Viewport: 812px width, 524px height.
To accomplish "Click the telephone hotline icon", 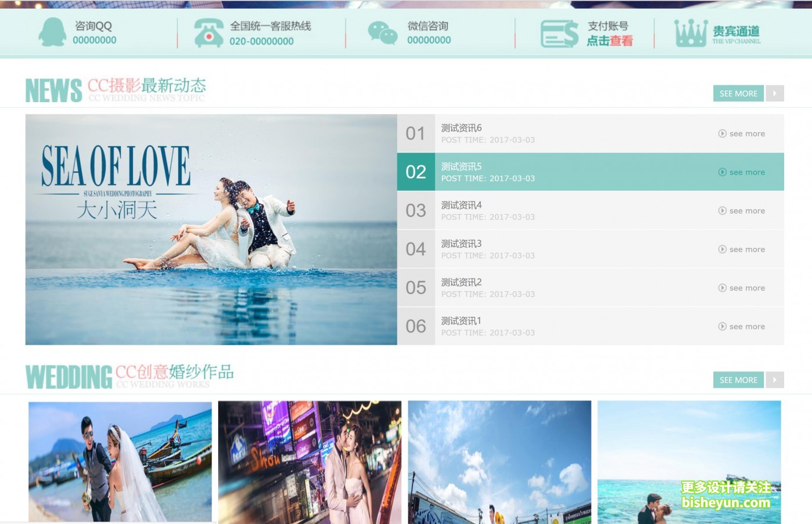I will click(x=209, y=32).
